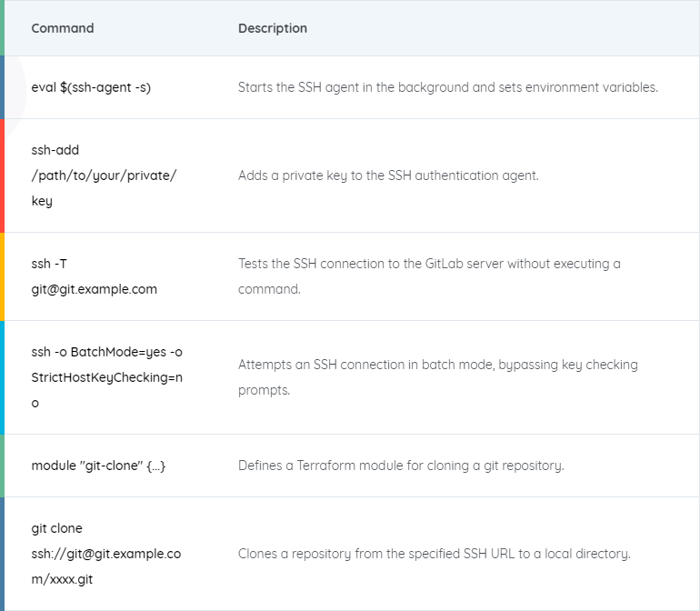Click the description starting 'Starts the SSH agent'
Screen dimensions: 700x611
pos(448,87)
